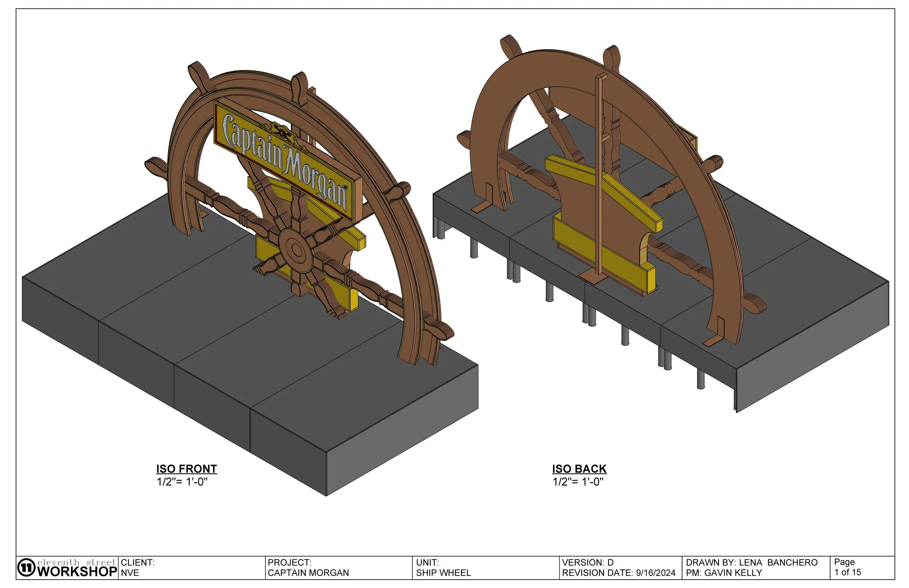The image size is (909, 588).
Task: Click the ISO FRONT view title
Action: [187, 469]
